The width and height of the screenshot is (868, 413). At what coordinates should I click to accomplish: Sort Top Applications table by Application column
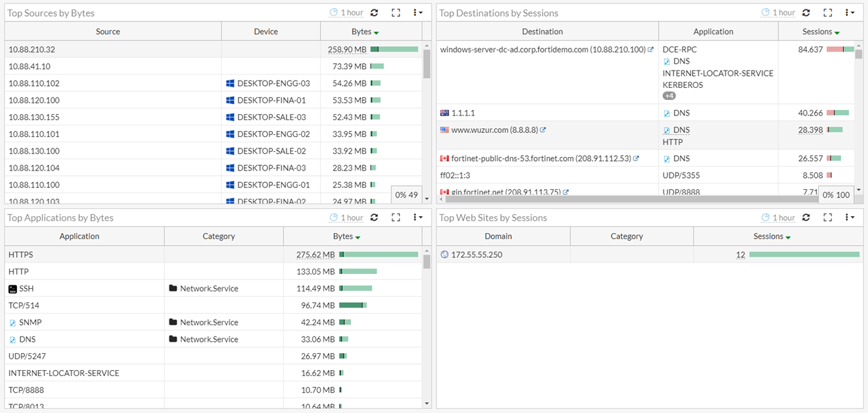pyautogui.click(x=85, y=236)
